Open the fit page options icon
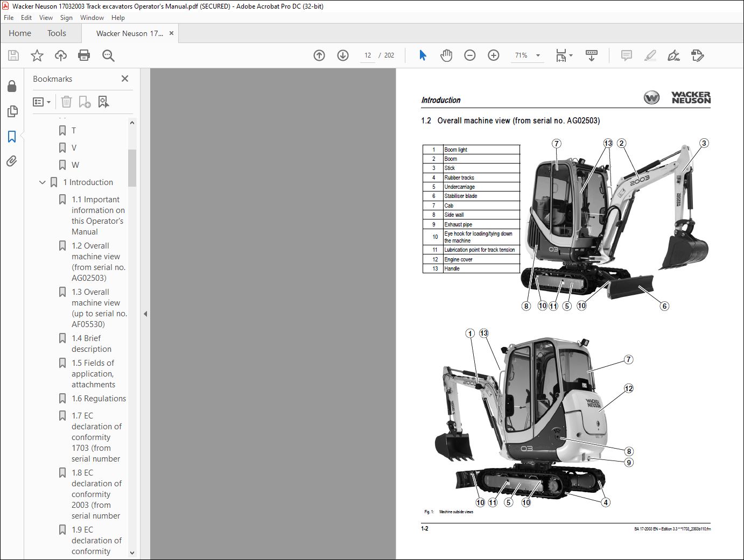 coord(564,55)
